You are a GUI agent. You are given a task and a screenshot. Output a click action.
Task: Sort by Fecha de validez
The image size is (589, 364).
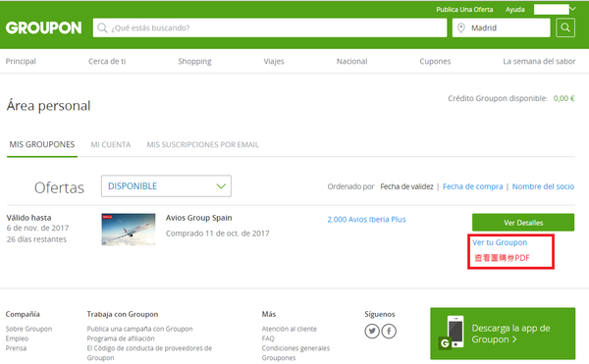pos(406,186)
